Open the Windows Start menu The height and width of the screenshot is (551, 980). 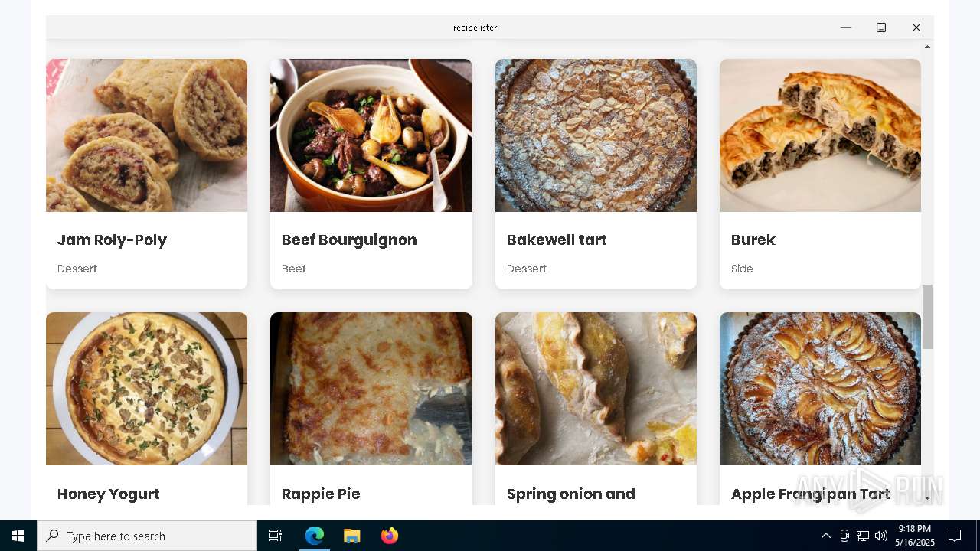(18, 536)
